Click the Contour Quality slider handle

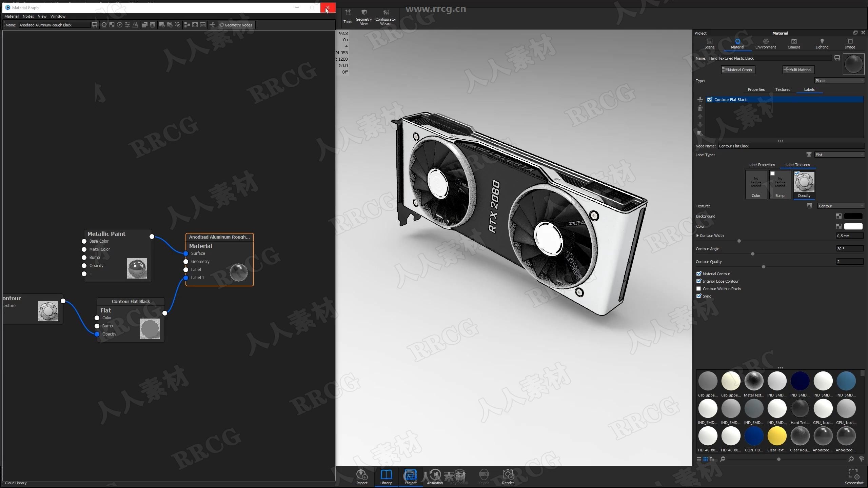point(764,267)
